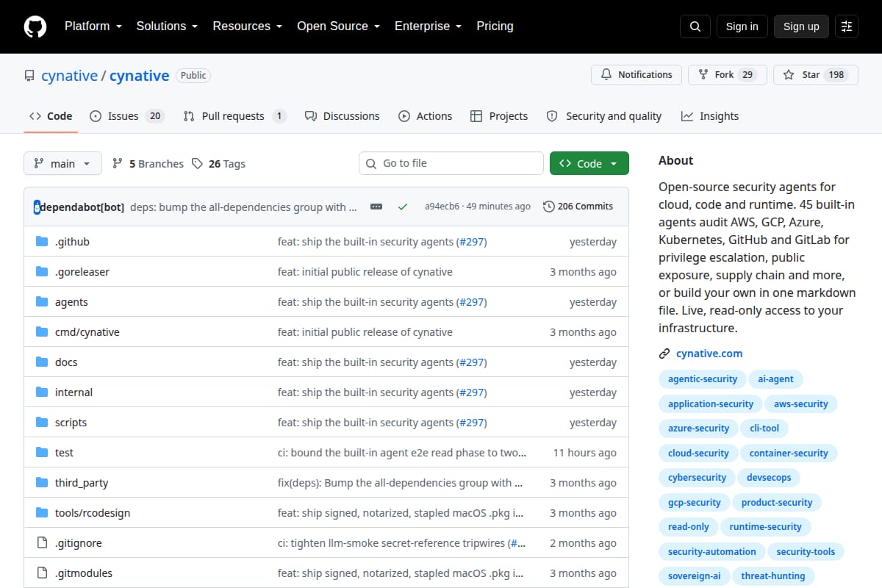Click the Notifications button

point(637,75)
